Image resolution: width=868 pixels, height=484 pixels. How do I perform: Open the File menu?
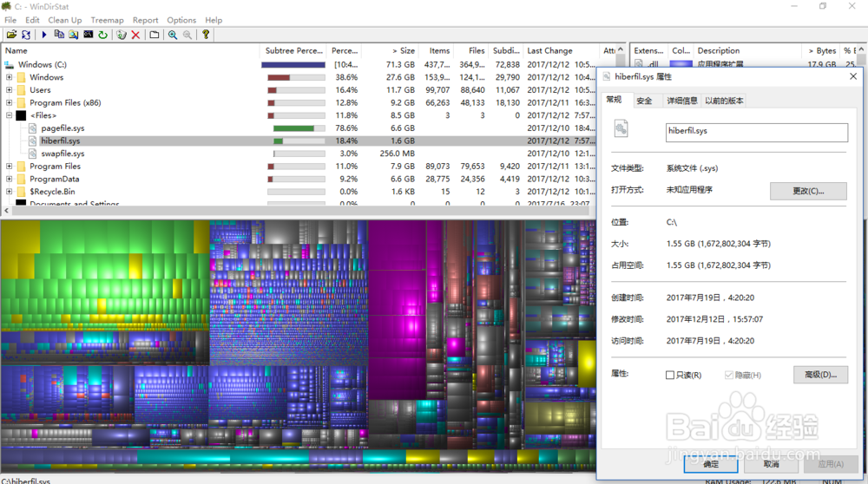pos(10,20)
